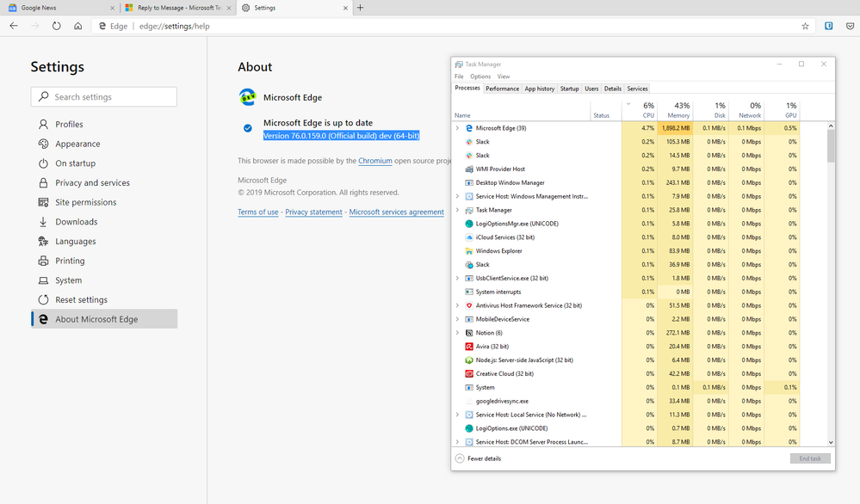Open System settings section
The width and height of the screenshot is (860, 504).
[103, 280]
